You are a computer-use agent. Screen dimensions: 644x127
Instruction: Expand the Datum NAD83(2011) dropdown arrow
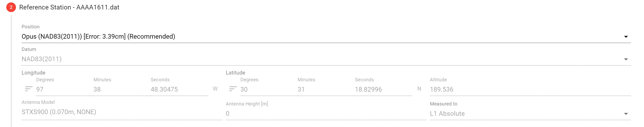coord(626,59)
